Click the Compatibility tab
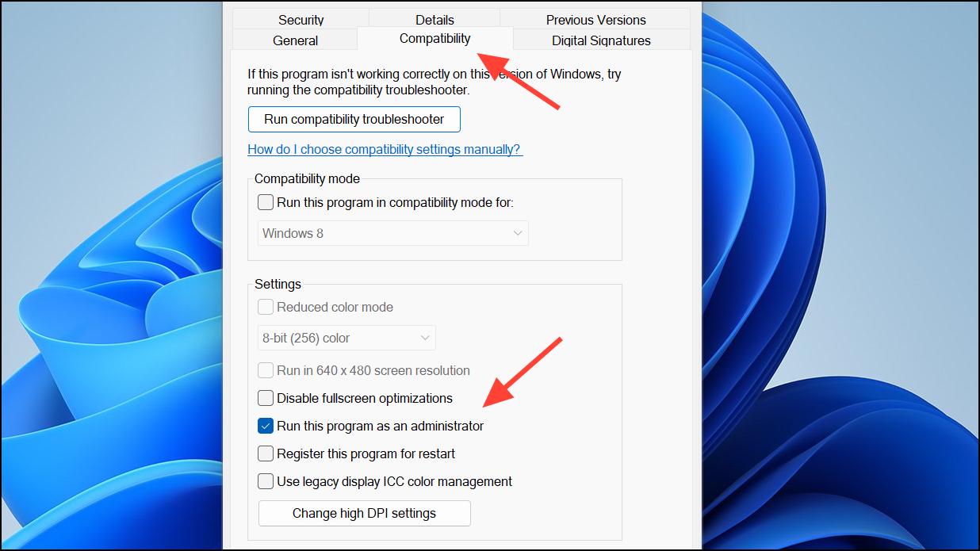 tap(434, 38)
